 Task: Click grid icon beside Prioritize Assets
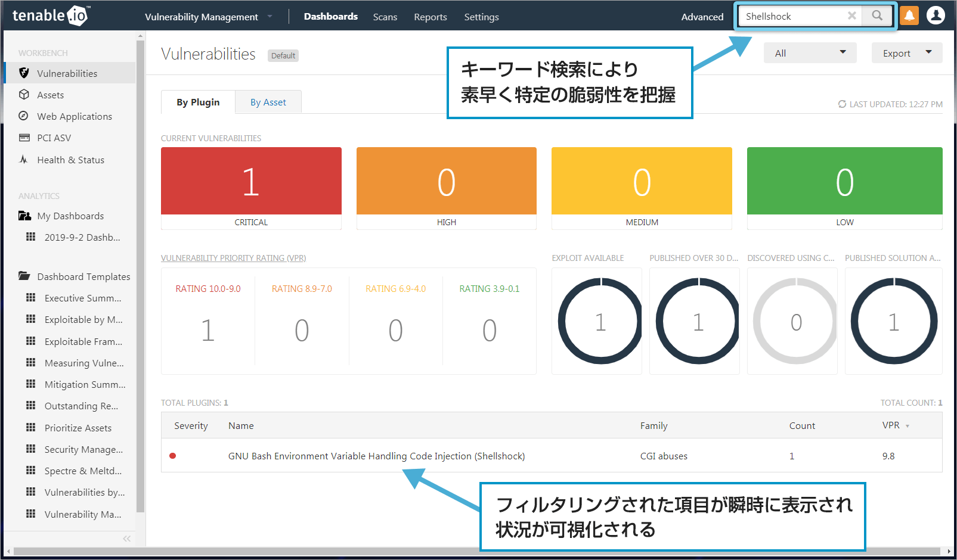[x=31, y=427]
